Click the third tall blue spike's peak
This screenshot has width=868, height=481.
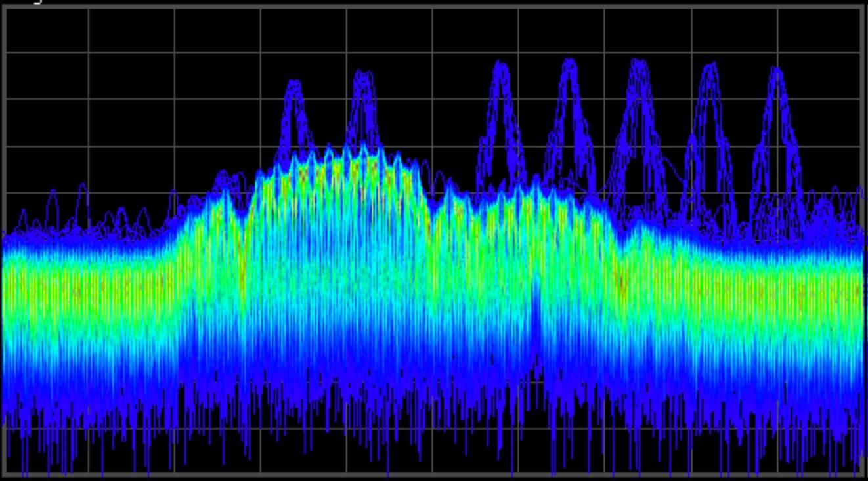(x=502, y=66)
